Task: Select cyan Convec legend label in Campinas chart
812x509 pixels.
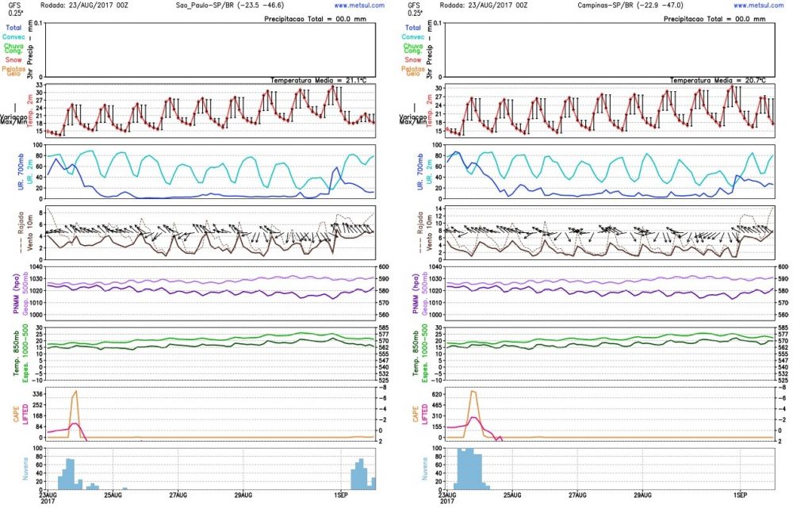Action: (x=412, y=37)
